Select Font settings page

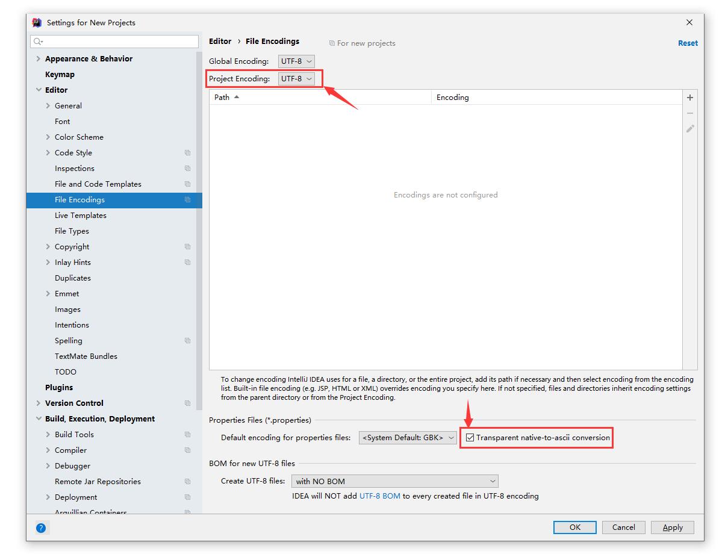pyautogui.click(x=63, y=122)
